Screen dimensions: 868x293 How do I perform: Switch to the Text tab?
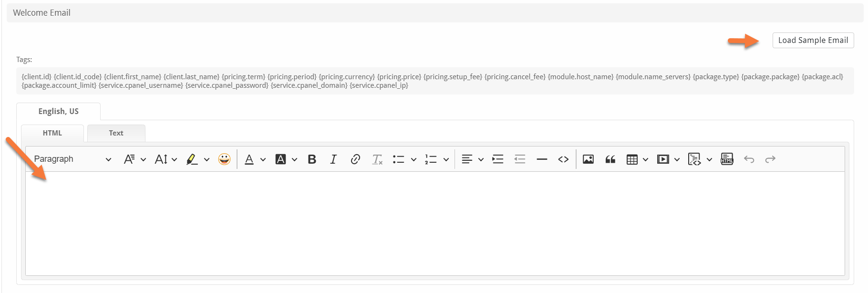pyautogui.click(x=116, y=133)
